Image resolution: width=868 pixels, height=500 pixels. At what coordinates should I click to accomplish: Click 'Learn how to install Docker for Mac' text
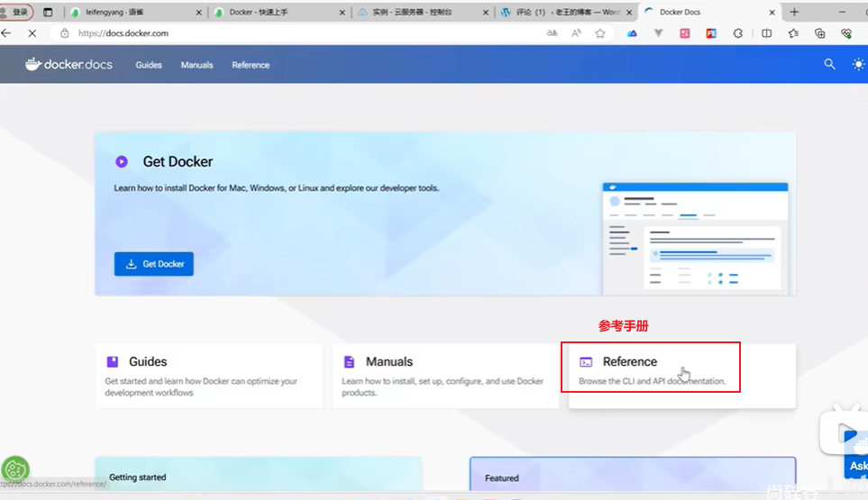pos(276,188)
